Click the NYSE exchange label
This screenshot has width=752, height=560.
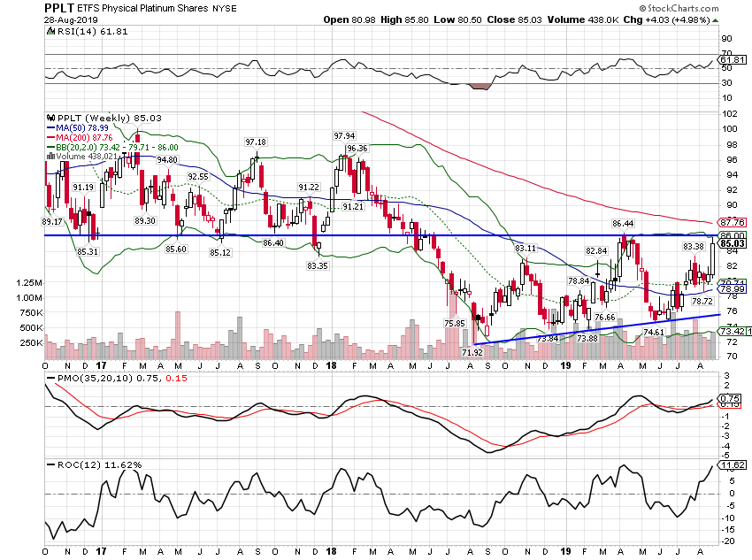[224, 8]
